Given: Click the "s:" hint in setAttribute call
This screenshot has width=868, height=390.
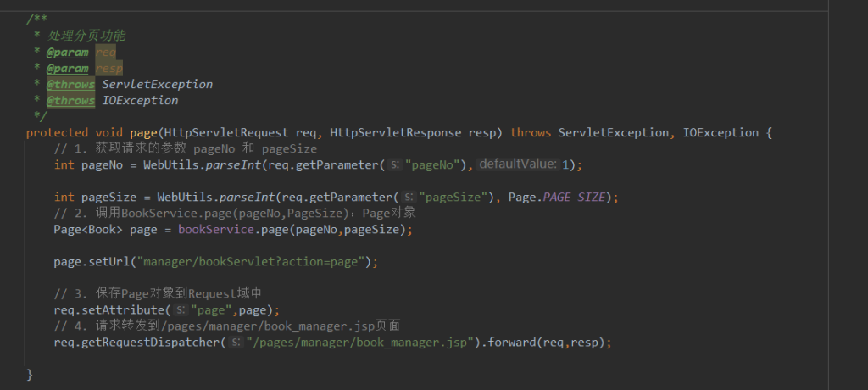Looking at the screenshot, I should coord(181,310).
